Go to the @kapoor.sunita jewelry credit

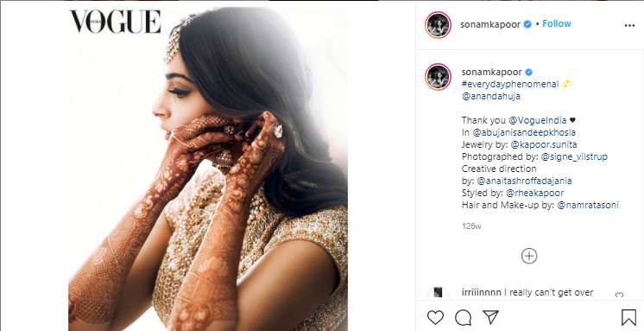pyautogui.click(x=544, y=144)
